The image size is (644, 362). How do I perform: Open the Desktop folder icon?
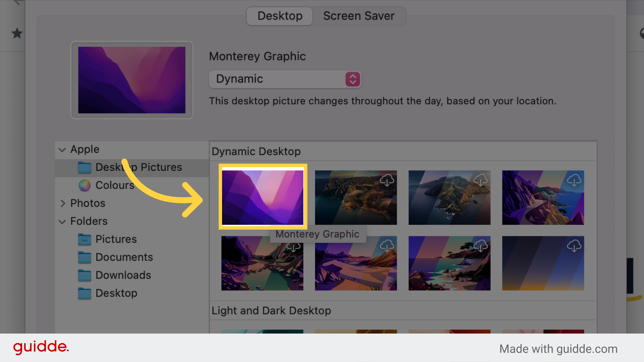point(85,293)
